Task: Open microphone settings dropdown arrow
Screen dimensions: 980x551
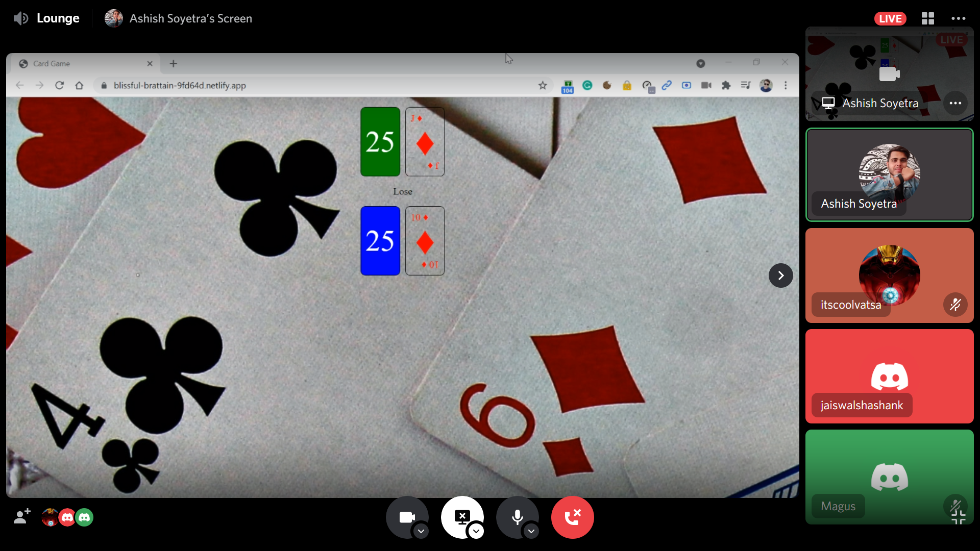Action: click(x=531, y=531)
